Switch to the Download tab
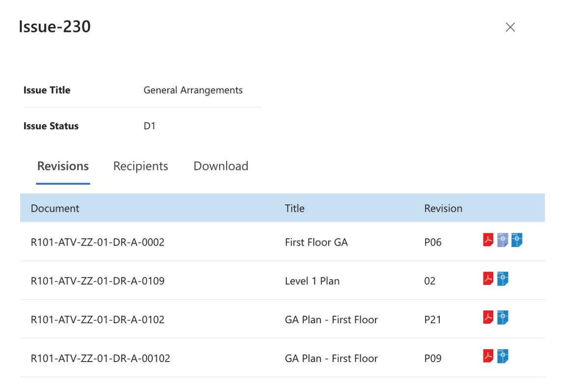The image size is (566, 392). coord(221,166)
